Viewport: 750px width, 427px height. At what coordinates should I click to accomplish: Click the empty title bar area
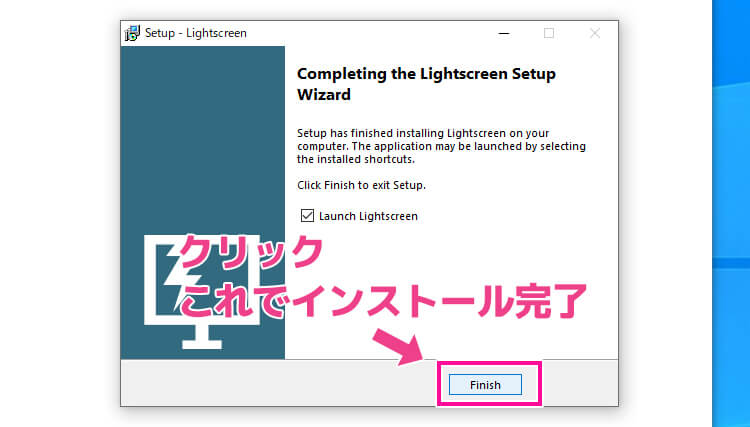(380, 33)
